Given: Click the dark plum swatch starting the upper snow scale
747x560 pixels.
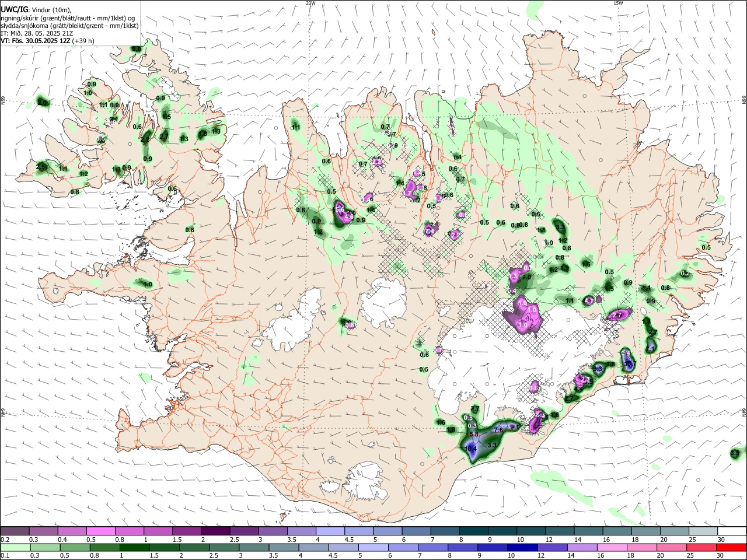Looking at the screenshot, I should click(x=15, y=531).
